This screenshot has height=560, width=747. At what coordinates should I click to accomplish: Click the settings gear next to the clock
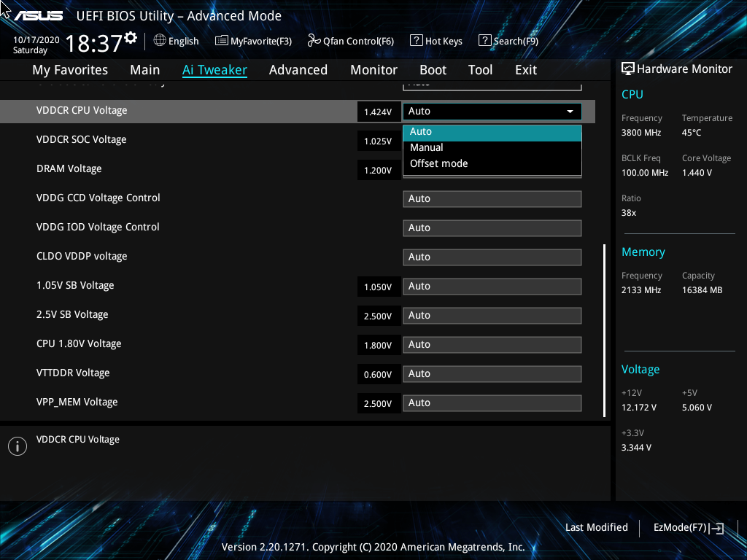(x=131, y=38)
